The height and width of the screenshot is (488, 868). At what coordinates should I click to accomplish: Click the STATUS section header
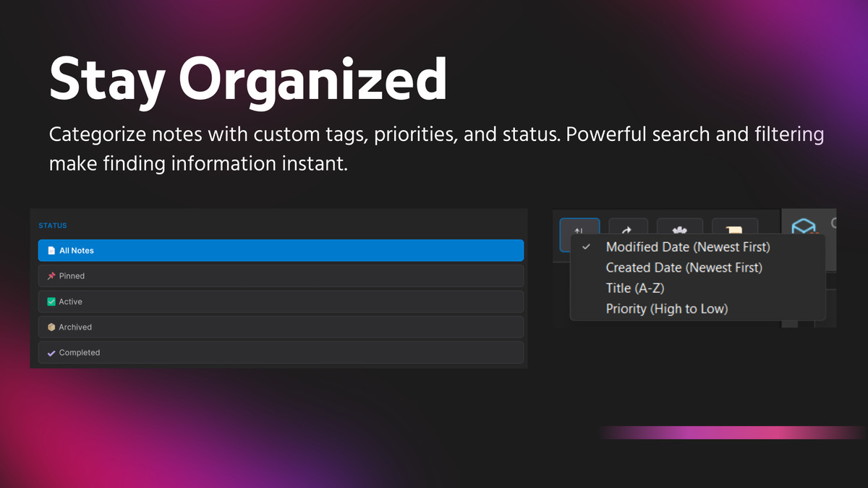pos(53,226)
